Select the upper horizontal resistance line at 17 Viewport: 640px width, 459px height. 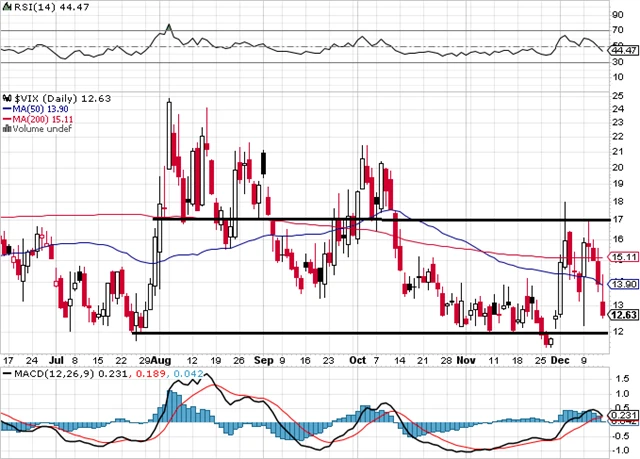(x=380, y=219)
